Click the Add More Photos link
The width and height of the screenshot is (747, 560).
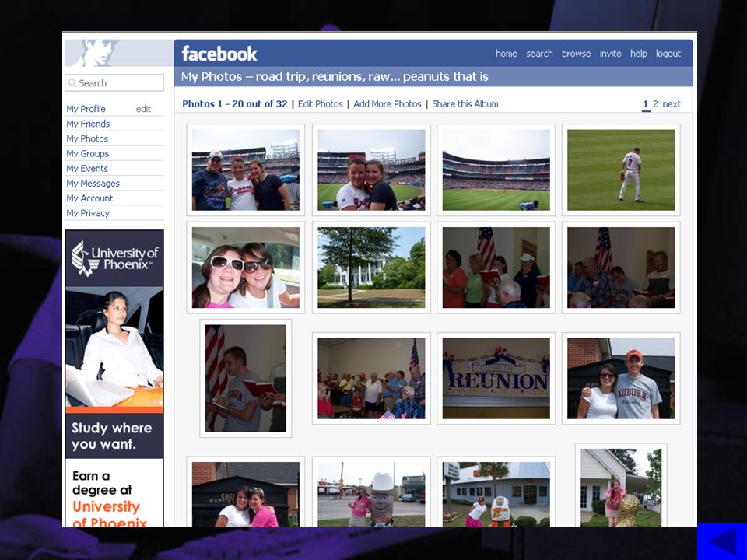pos(388,103)
